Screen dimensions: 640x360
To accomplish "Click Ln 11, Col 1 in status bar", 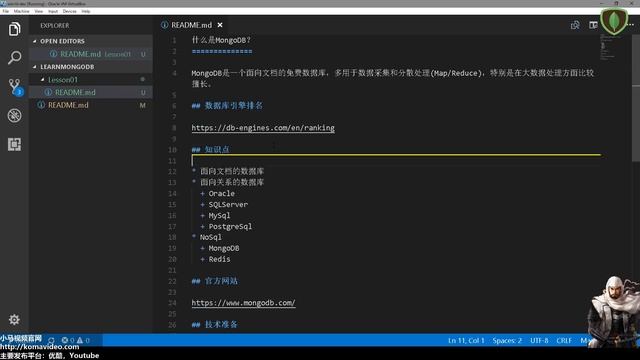I will point(466,340).
